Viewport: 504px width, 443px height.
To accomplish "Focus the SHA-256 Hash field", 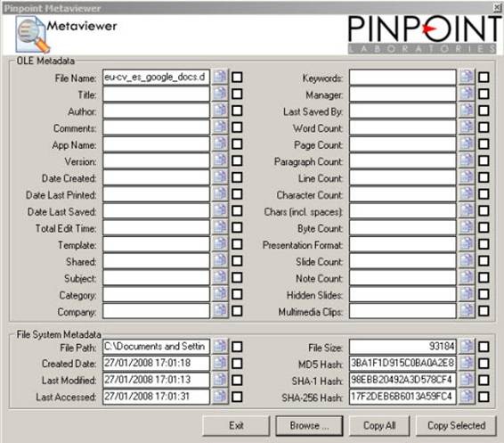I will point(402,397).
